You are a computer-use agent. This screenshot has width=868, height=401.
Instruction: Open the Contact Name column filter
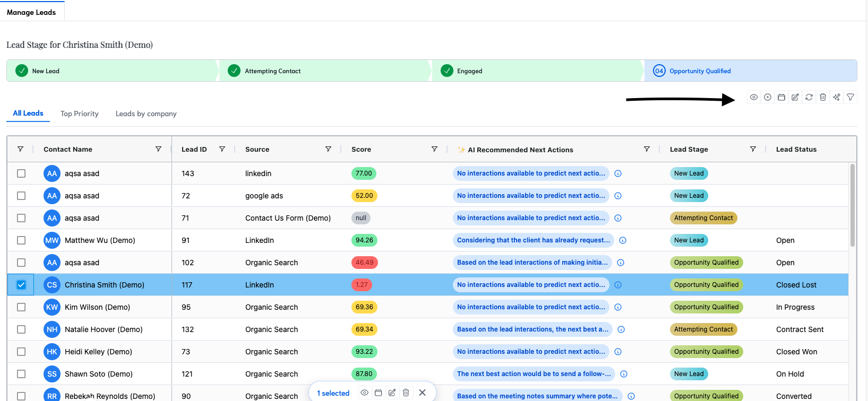158,149
